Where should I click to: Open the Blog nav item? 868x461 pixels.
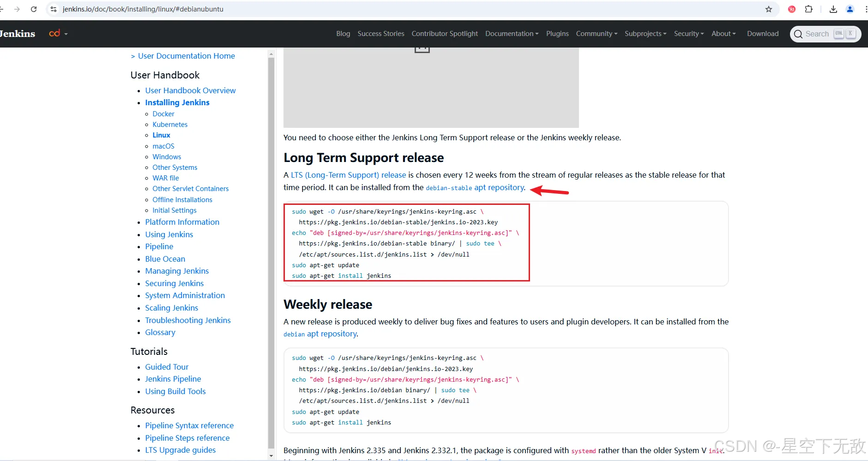click(x=343, y=34)
